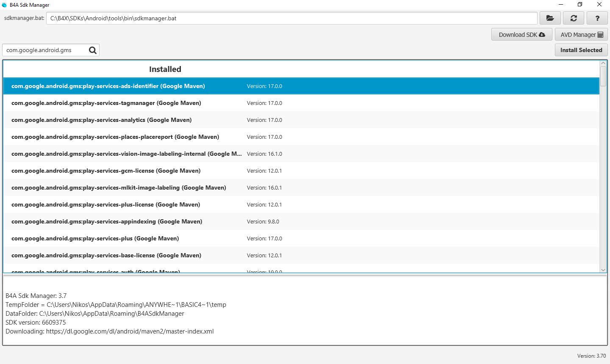Click the Version: 3.70 status label
The image size is (610, 364).
591,356
